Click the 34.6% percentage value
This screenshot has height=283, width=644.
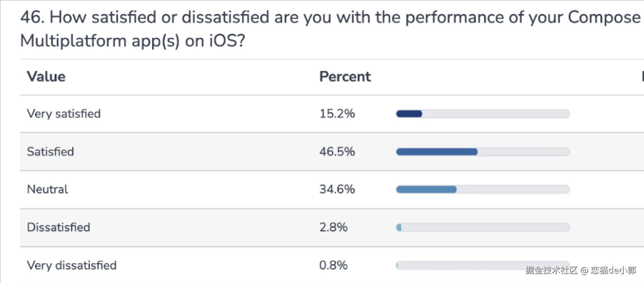pyautogui.click(x=337, y=189)
